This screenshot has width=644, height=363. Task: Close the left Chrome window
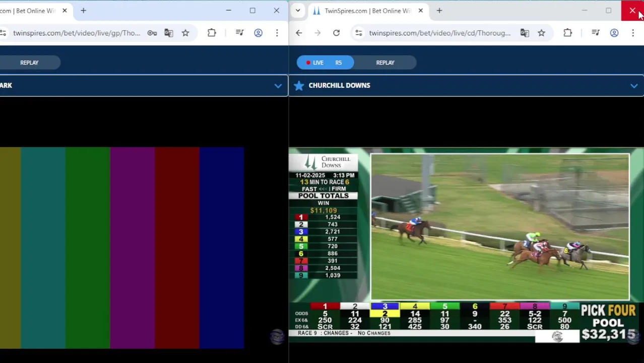click(x=276, y=11)
